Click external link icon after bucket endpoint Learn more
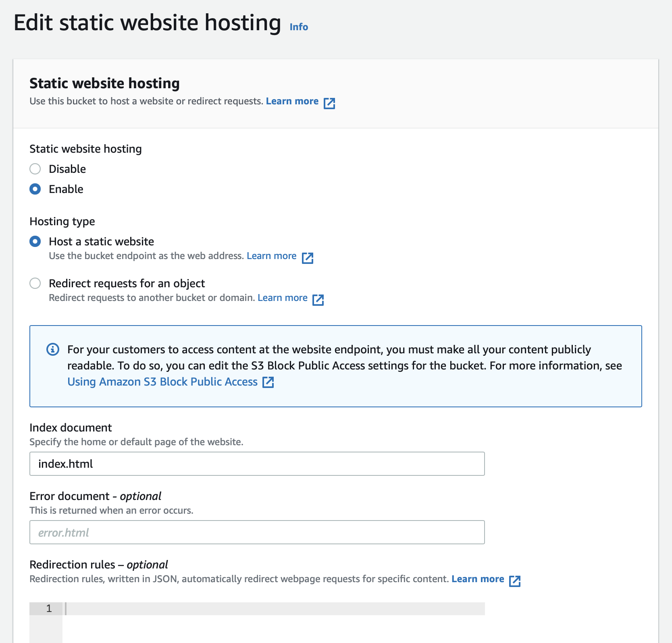Viewport: 672px width, 643px height. coord(308,258)
